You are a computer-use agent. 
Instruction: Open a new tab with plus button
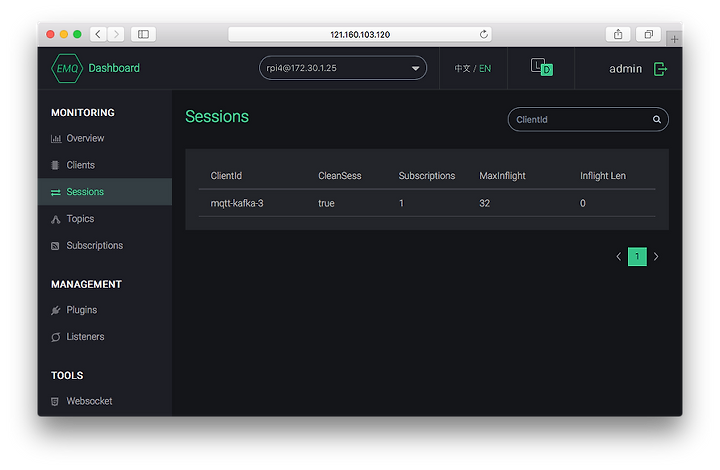click(674, 39)
